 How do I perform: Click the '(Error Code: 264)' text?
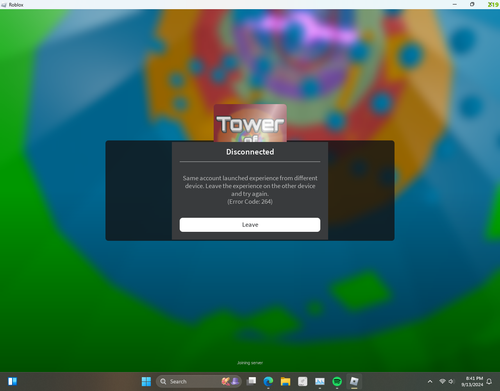[250, 202]
